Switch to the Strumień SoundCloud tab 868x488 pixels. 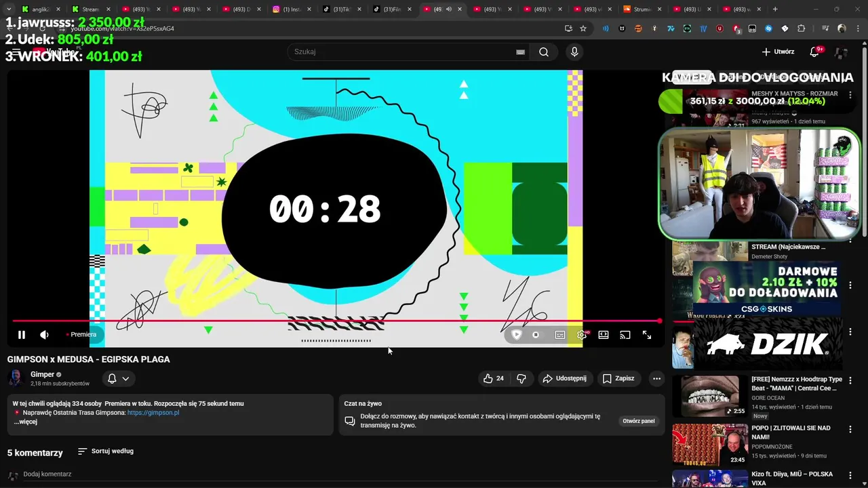(643, 9)
